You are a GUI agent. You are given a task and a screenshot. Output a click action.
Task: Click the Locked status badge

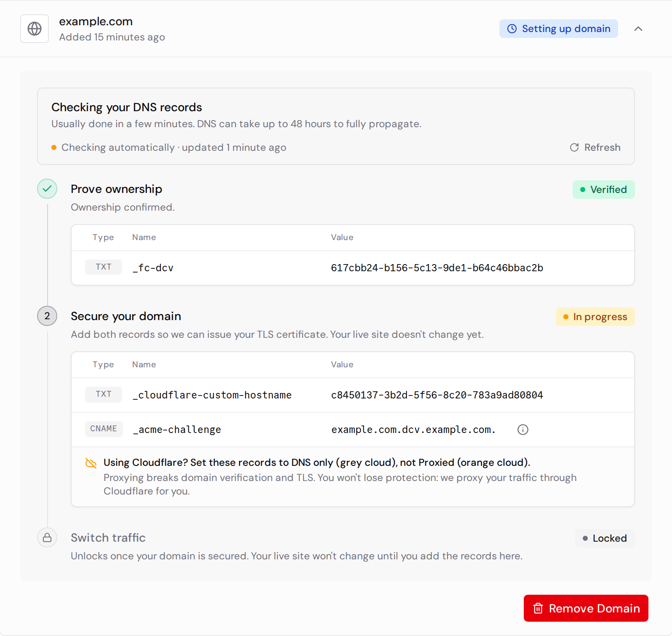(x=605, y=538)
